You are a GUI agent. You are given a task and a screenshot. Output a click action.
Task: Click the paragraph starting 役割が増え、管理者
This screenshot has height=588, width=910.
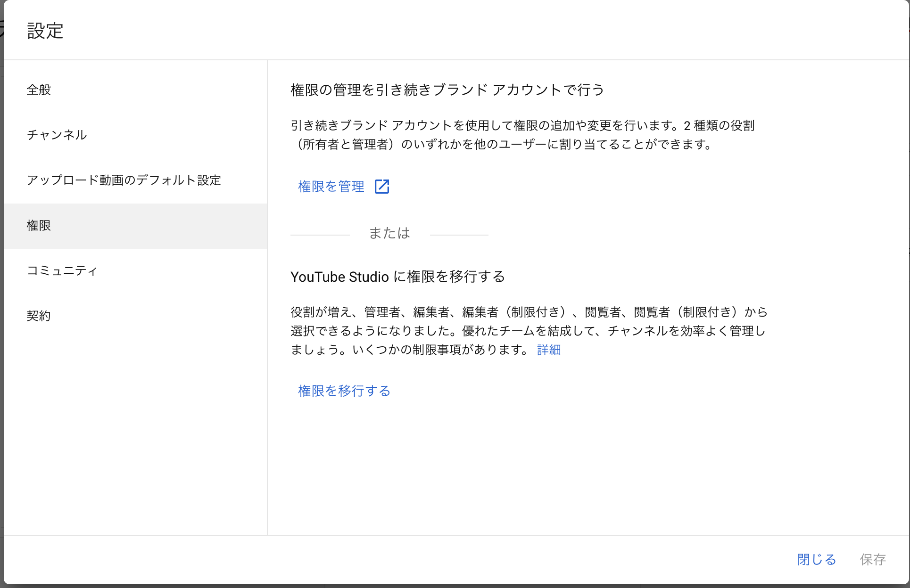coord(529,331)
